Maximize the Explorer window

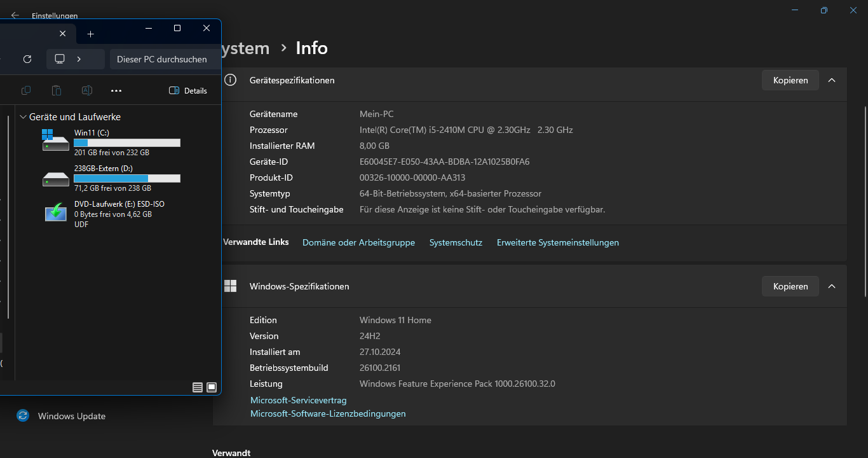coord(177,28)
